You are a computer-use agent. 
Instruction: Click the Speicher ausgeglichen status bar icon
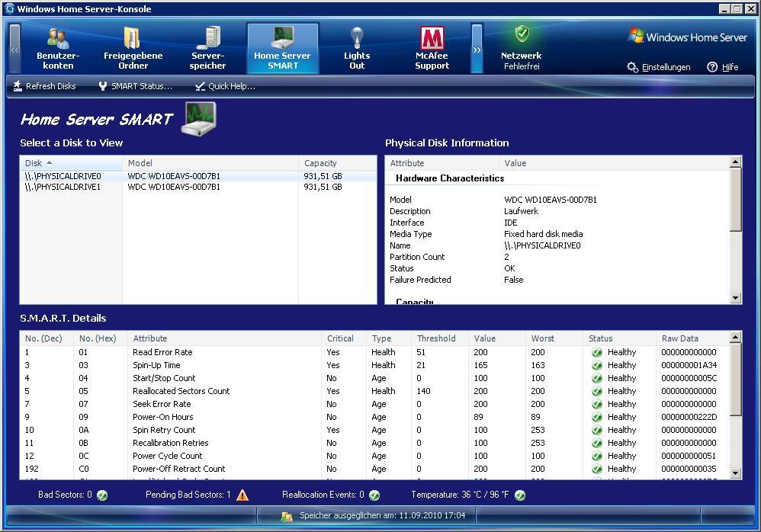coord(287,517)
